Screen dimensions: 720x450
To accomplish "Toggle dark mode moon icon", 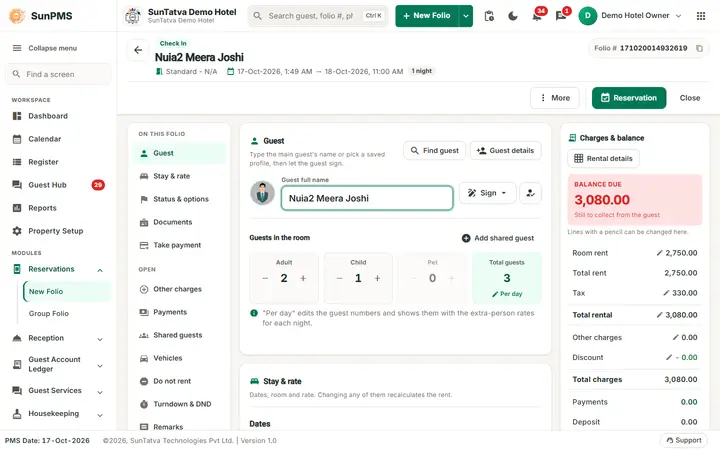I will pos(513,16).
